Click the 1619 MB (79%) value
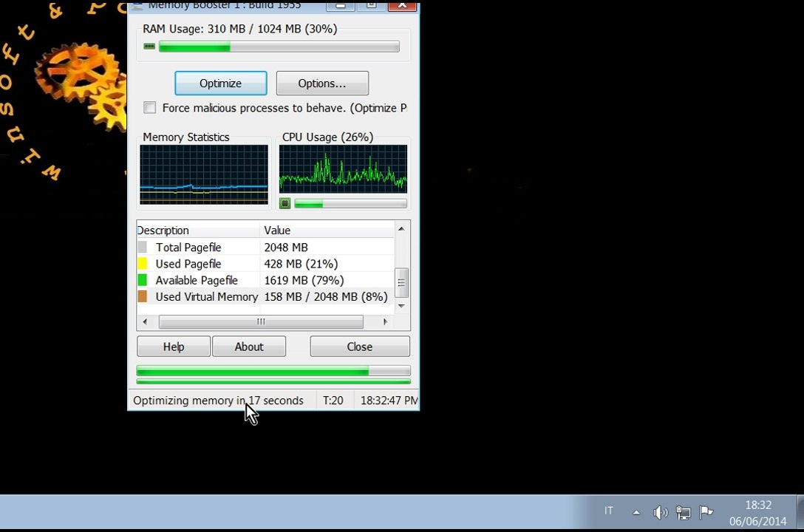Image resolution: width=804 pixels, height=532 pixels. (304, 280)
